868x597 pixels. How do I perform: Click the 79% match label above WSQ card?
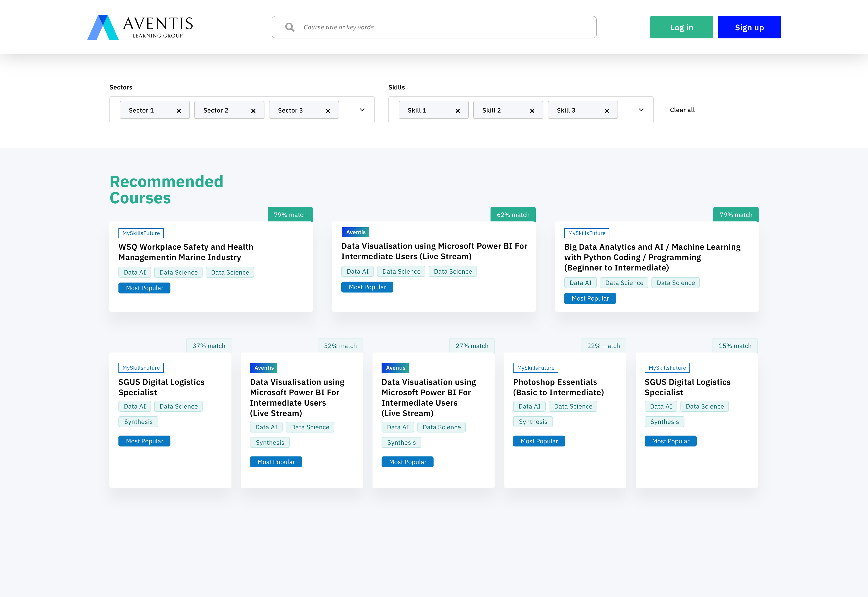[x=290, y=215]
